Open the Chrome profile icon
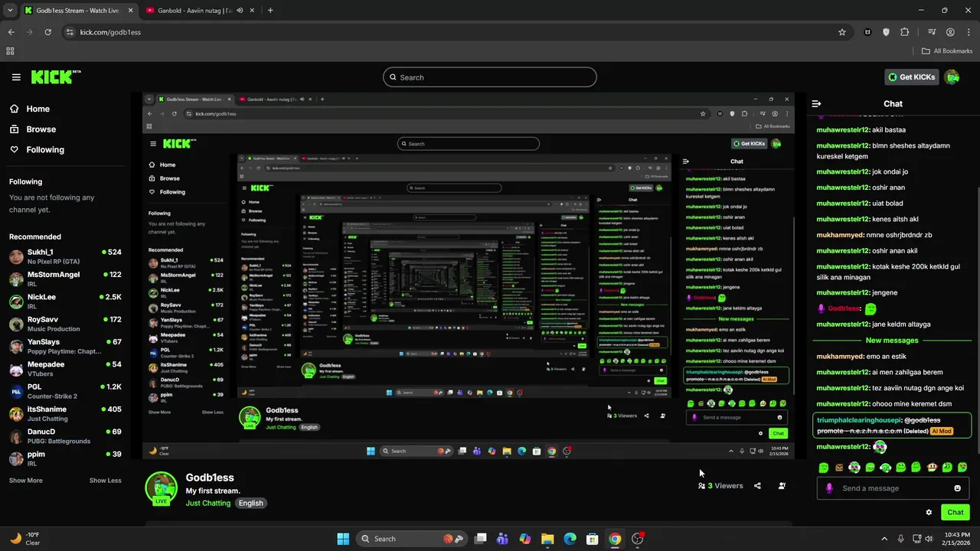 [x=950, y=32]
